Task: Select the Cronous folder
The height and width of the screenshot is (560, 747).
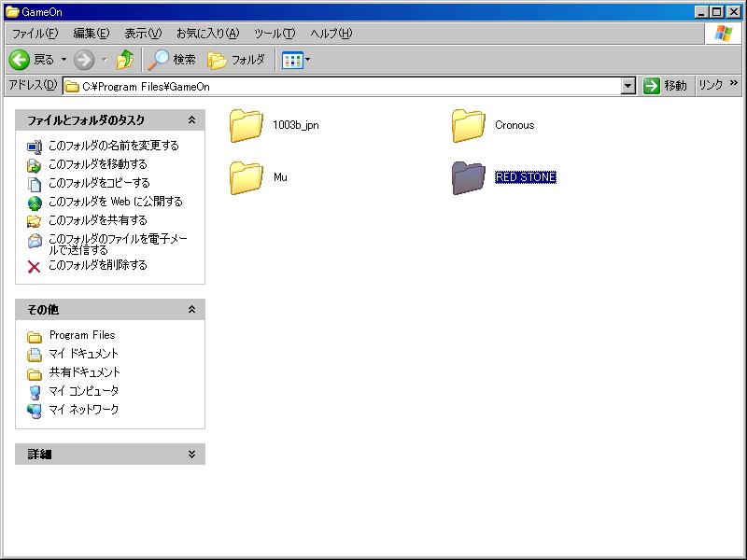Action: [469, 125]
